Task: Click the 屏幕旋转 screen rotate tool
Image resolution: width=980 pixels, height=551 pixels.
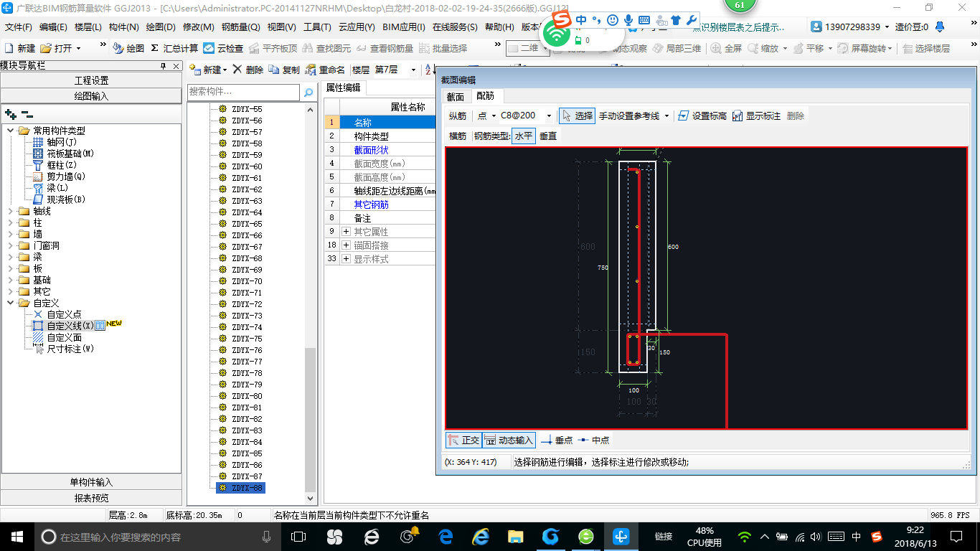Action: [x=864, y=48]
